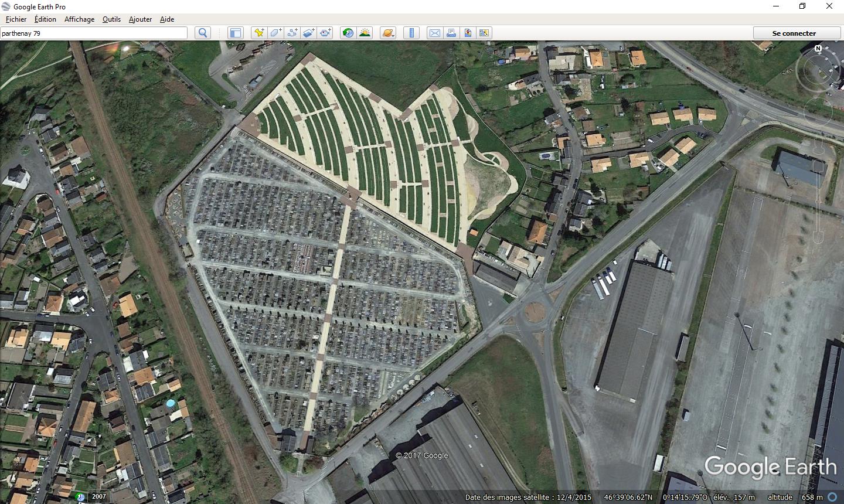Click the magnifier search button
This screenshot has height=504, width=844.
point(203,33)
